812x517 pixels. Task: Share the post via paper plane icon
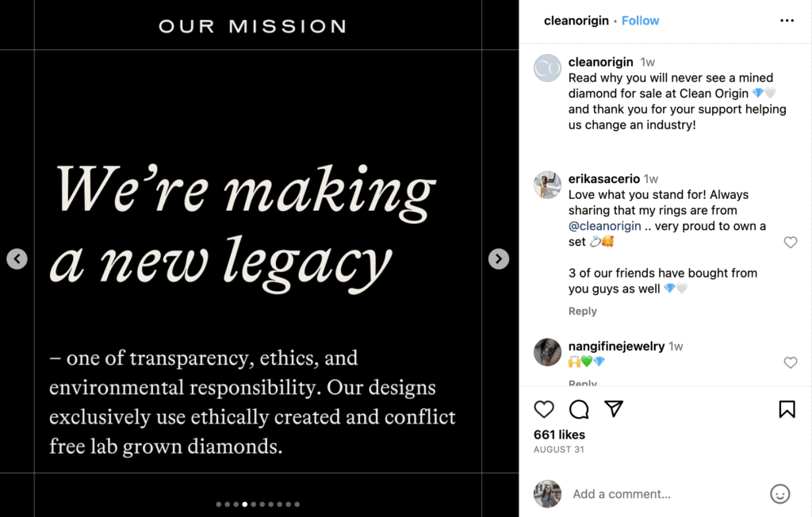tap(614, 408)
